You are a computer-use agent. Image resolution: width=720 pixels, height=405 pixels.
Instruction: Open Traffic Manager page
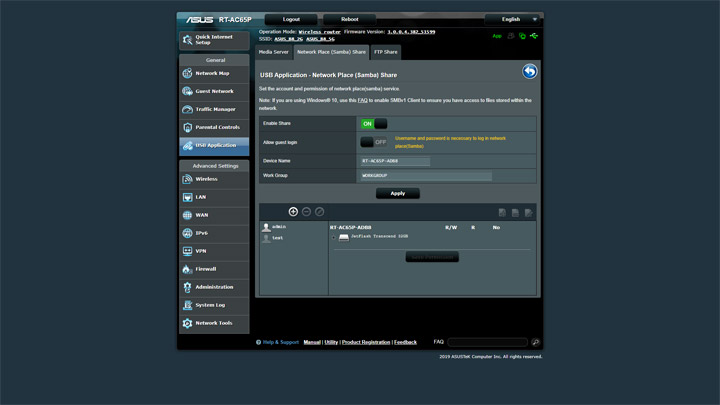pos(214,109)
